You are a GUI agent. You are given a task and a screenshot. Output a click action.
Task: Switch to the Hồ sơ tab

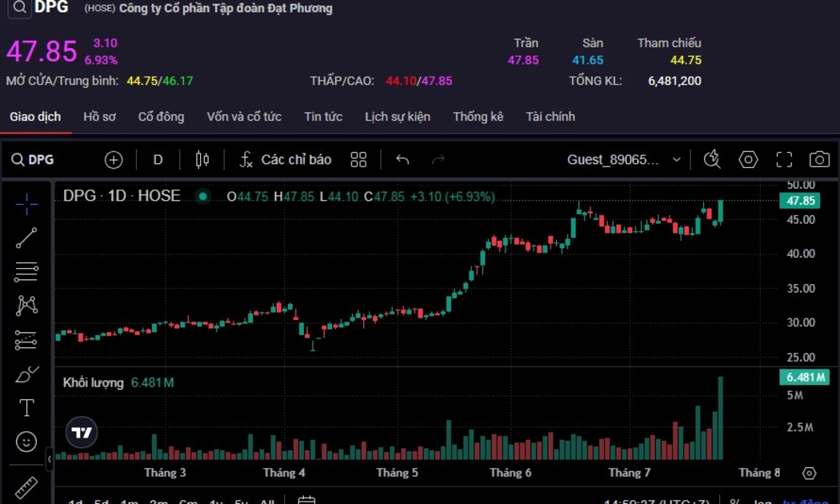99,117
